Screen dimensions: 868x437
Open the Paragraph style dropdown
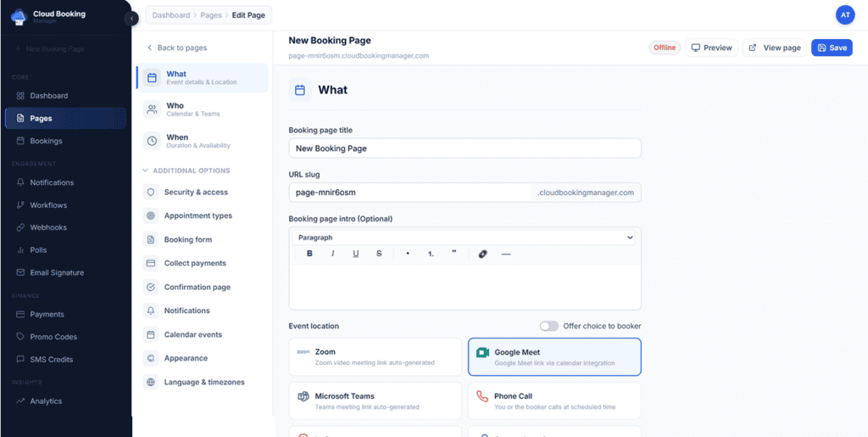[x=465, y=238]
